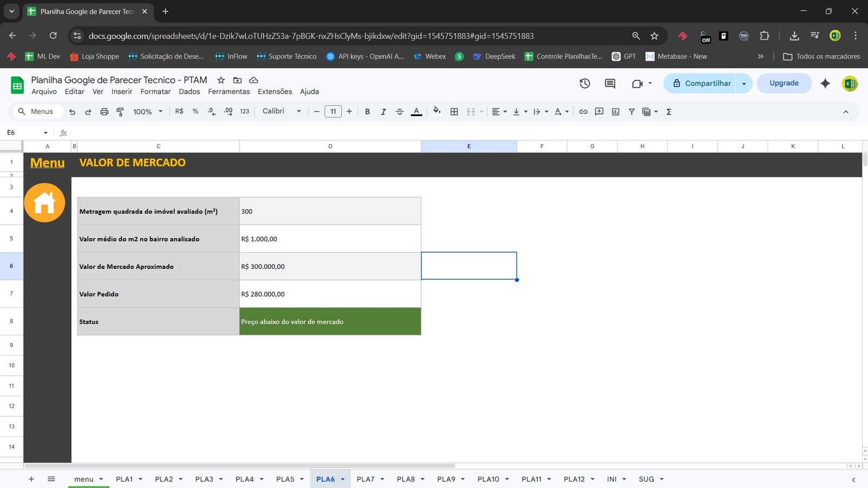This screenshot has height=488, width=868.
Task: Toggle strikethrough formatting
Action: click(x=399, y=111)
